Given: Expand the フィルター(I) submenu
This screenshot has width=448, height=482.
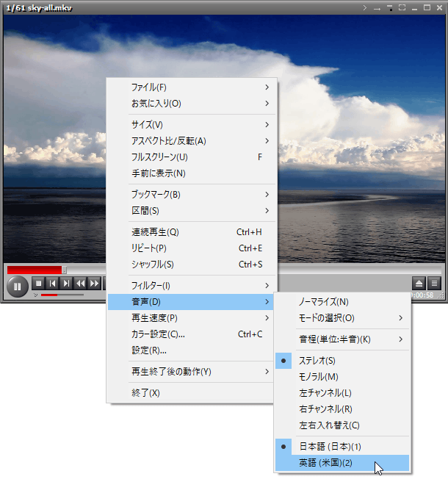Looking at the screenshot, I should click(192, 286).
